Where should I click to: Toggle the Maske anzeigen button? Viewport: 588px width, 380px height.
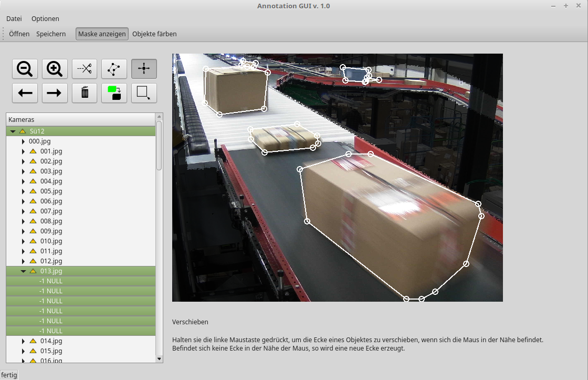coord(102,34)
